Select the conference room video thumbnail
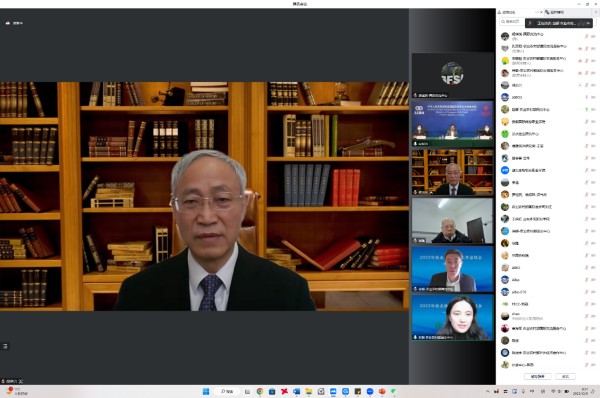 tap(452, 123)
